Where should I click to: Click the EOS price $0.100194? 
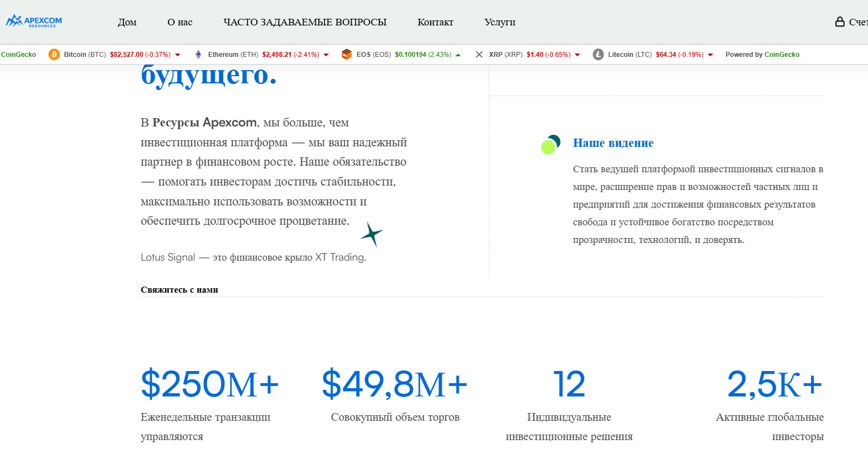pos(411,55)
